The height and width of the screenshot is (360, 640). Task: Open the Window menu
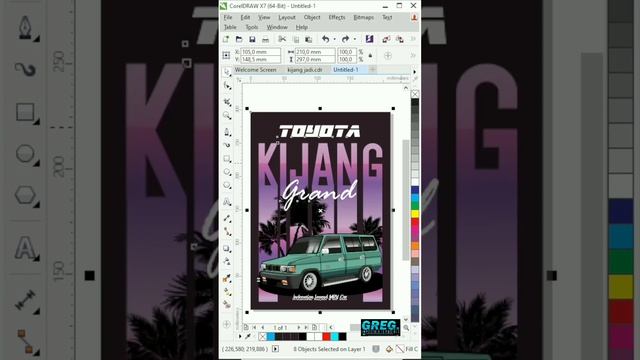pos(277,27)
